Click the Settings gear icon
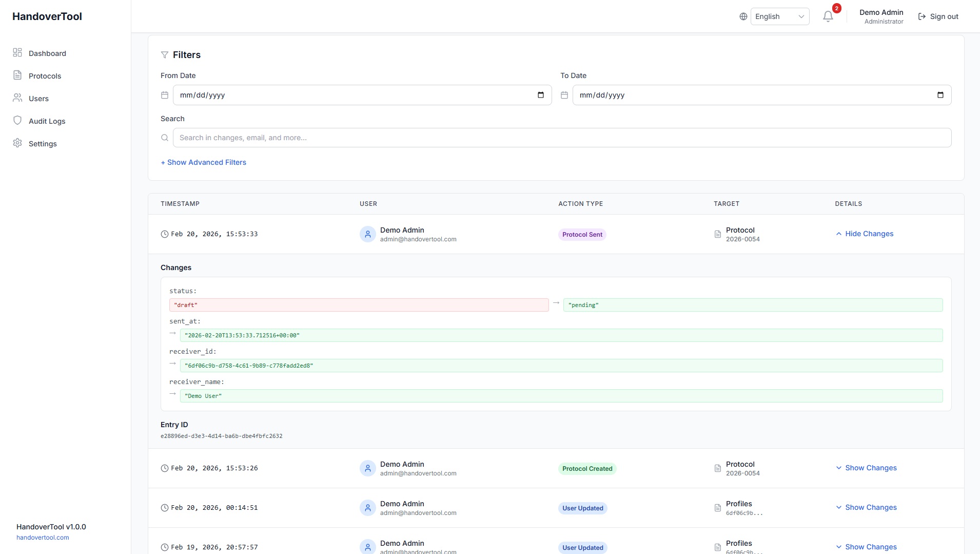This screenshot has width=980, height=554. tap(17, 143)
